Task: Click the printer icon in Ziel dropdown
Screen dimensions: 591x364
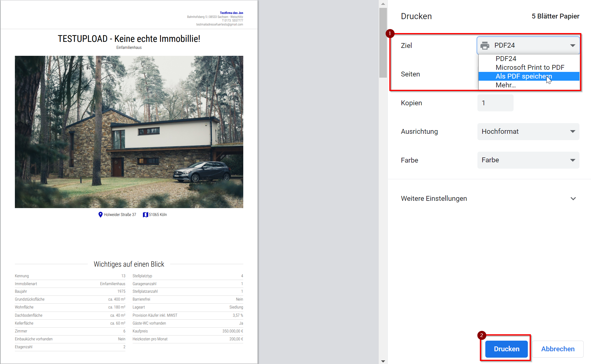Action: coord(485,45)
